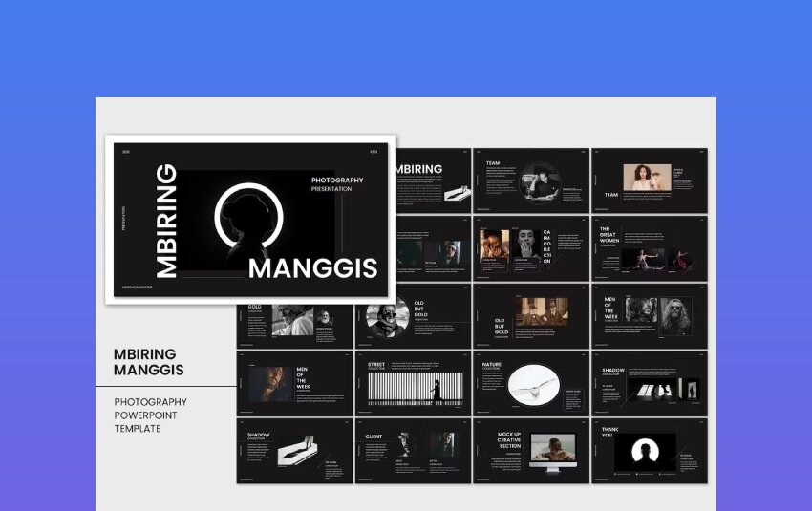The height and width of the screenshot is (511, 812).
Task: Click the silhouette avatar on Thank You slide
Action: pos(645,451)
